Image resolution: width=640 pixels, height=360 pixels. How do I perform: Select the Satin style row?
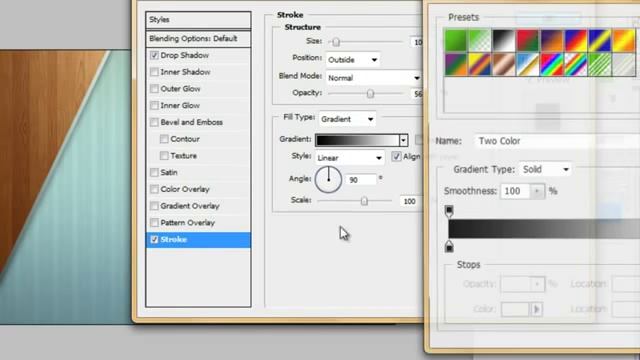point(198,172)
